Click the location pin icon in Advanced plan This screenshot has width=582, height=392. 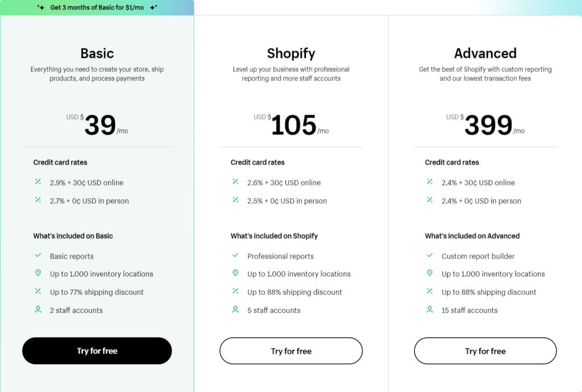(430, 273)
